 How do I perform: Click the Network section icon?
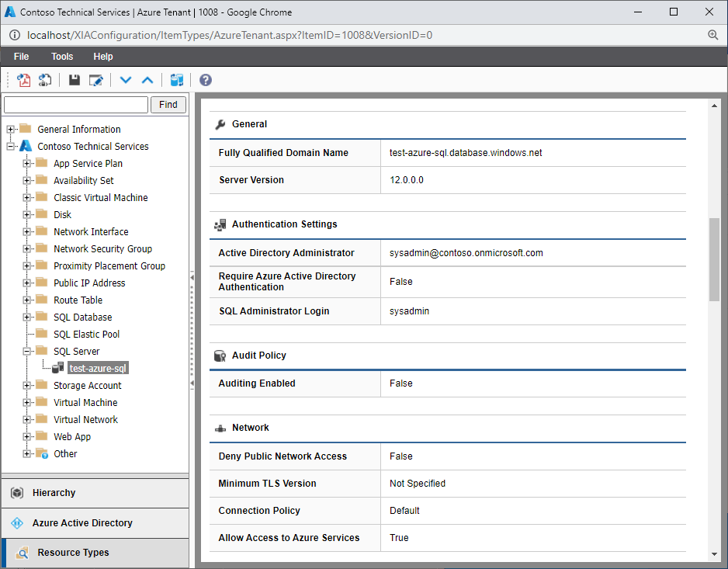(220, 428)
